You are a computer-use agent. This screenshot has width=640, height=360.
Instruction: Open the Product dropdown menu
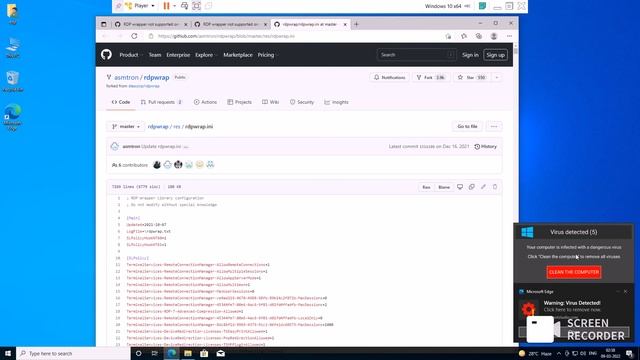point(130,55)
